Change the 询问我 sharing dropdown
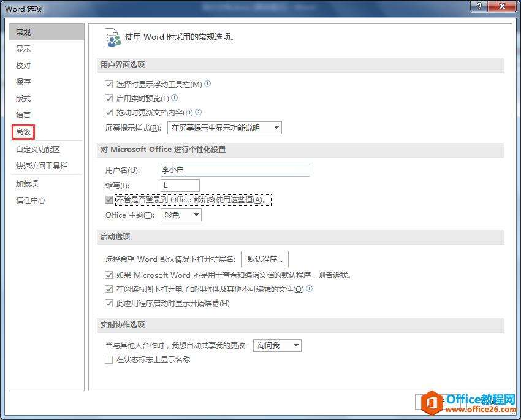The width and height of the screenshot is (521, 420). click(297, 345)
